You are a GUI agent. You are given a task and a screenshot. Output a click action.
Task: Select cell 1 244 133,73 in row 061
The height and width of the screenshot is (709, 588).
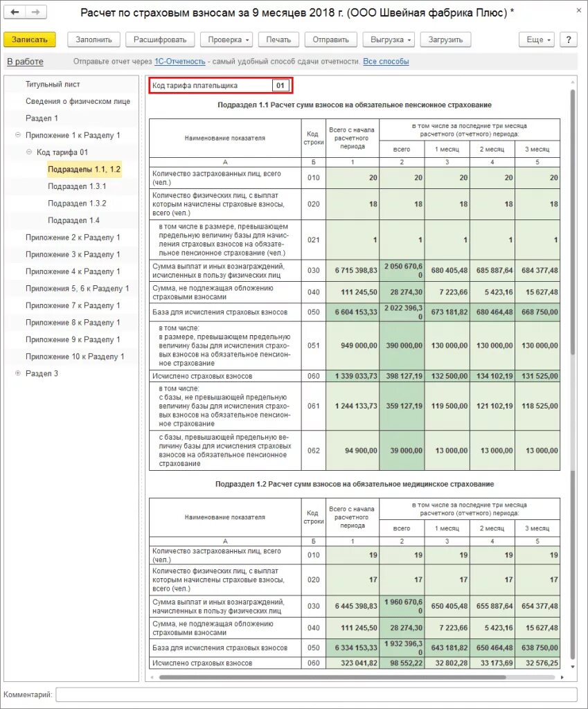(x=353, y=406)
